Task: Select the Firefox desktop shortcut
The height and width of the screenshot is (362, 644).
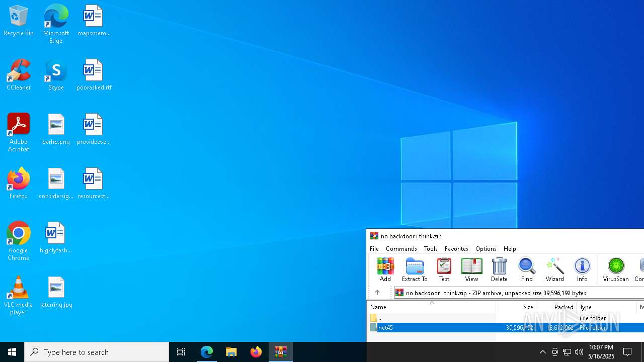Action: tap(19, 184)
